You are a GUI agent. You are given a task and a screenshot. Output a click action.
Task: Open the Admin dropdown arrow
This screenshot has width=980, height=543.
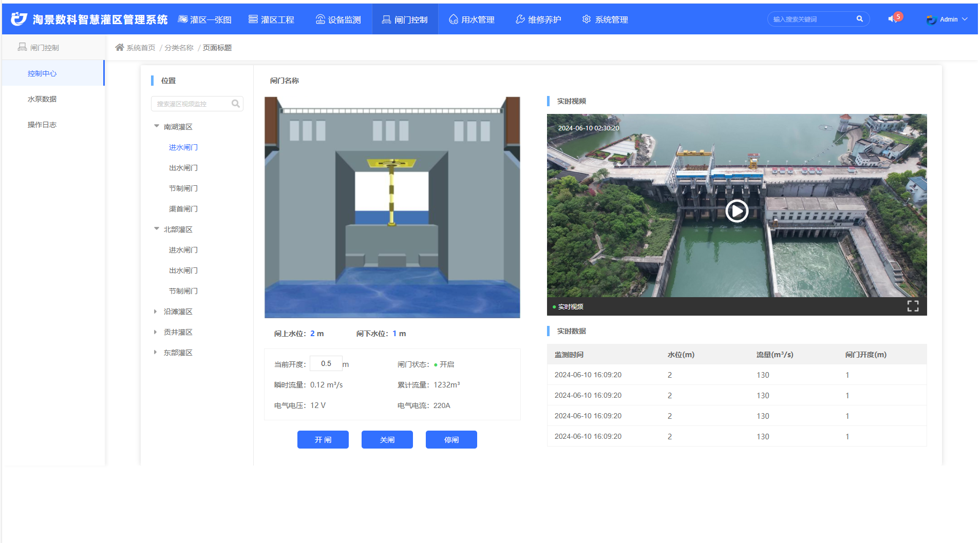(x=965, y=19)
